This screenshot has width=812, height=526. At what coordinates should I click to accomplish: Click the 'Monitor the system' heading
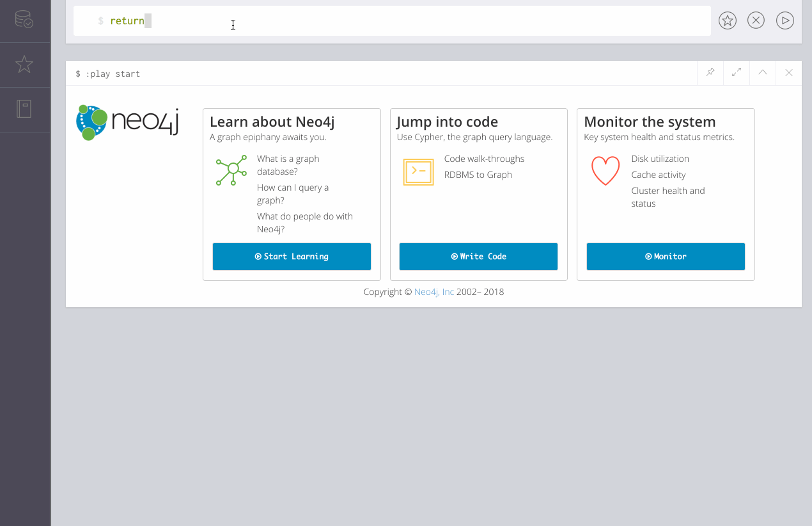tap(650, 122)
